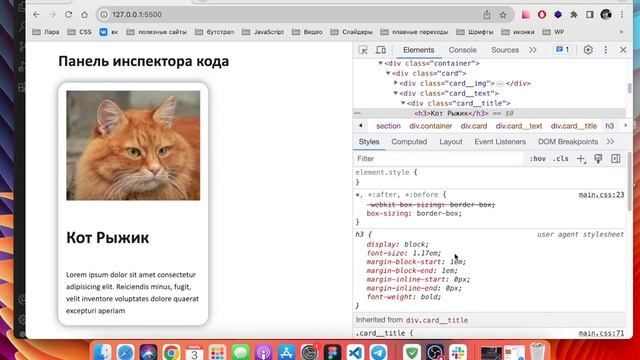The image size is (640, 360).
Task: Open DevTools customize three-dot menu
Action: (606, 50)
